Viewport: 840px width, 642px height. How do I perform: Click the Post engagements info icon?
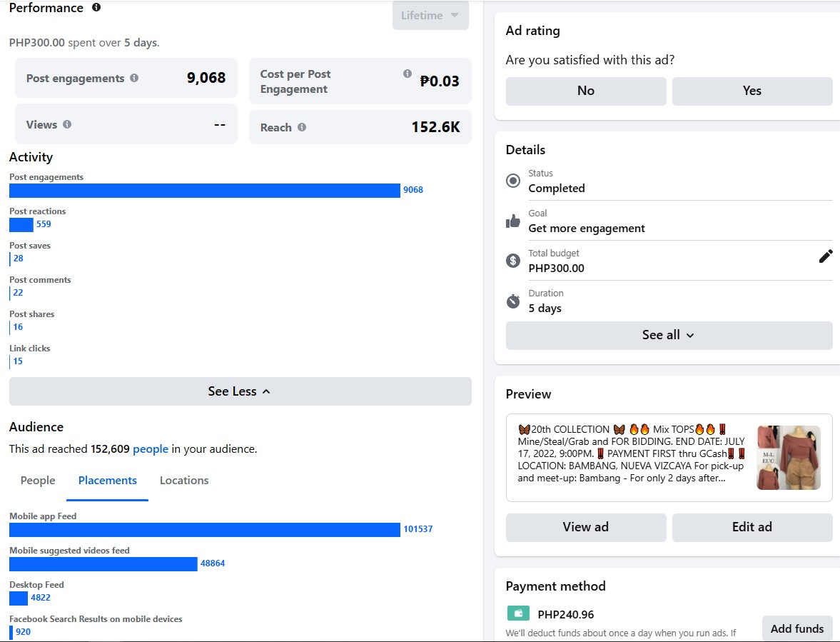pyautogui.click(x=134, y=79)
